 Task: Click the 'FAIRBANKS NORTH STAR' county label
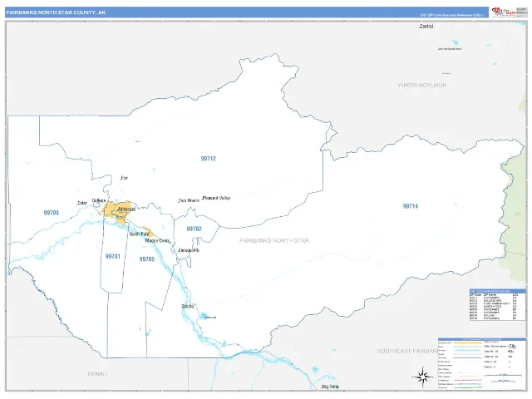[x=274, y=240]
